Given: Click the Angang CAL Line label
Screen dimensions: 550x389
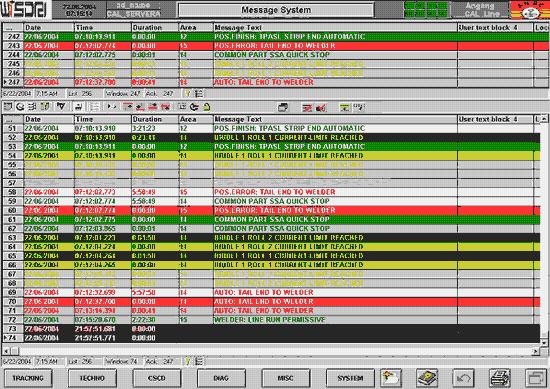Looking at the screenshot, I should 480,10.
